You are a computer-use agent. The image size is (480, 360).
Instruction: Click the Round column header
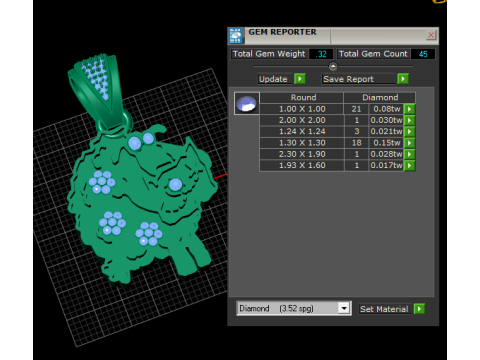[302, 97]
